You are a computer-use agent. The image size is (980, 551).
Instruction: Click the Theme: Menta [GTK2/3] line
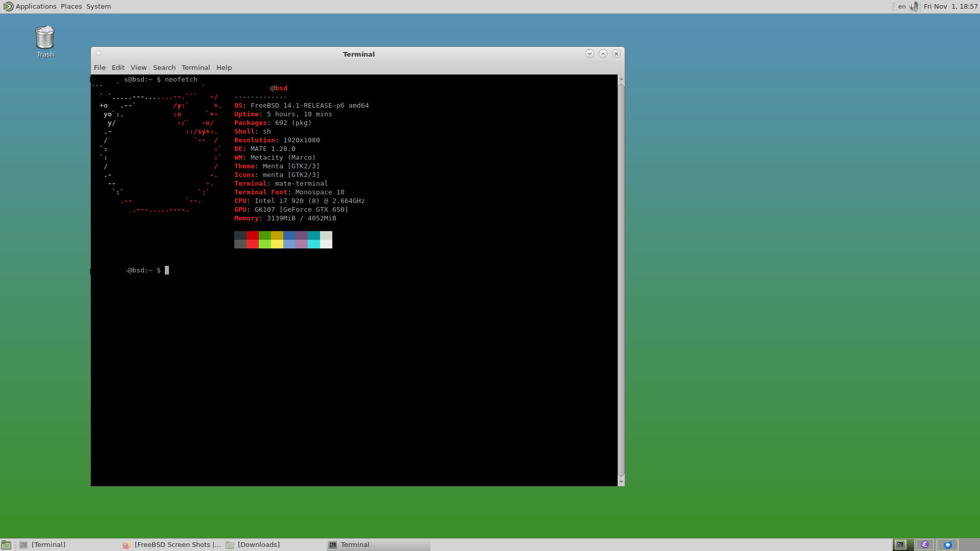277,166
